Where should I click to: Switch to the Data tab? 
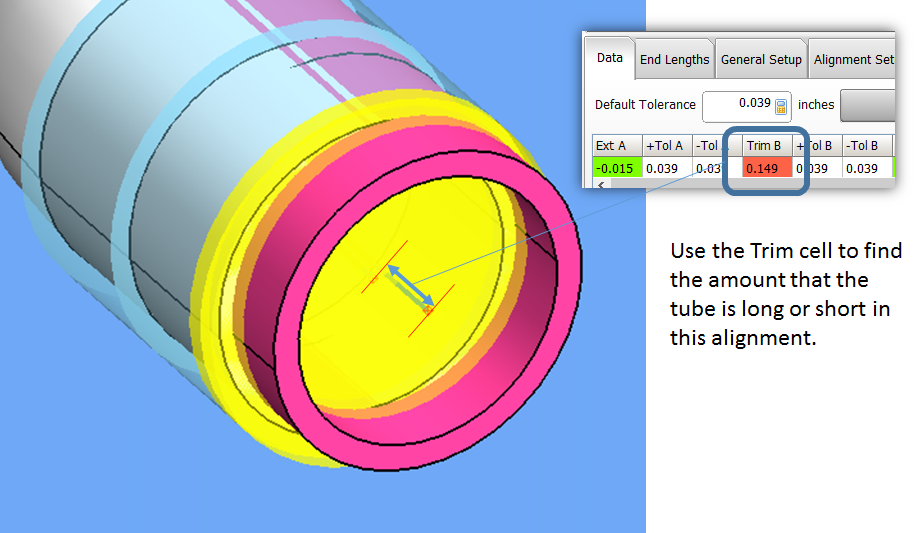(609, 59)
